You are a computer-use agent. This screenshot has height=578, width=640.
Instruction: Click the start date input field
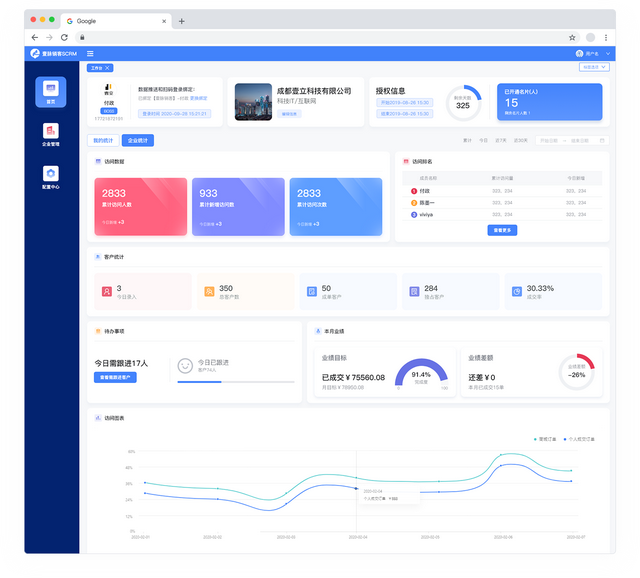(x=549, y=140)
